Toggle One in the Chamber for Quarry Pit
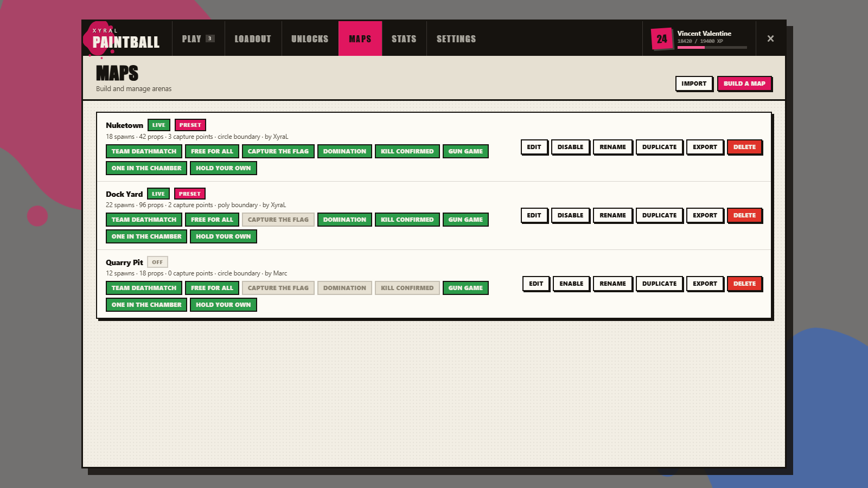868x488 pixels. point(146,305)
